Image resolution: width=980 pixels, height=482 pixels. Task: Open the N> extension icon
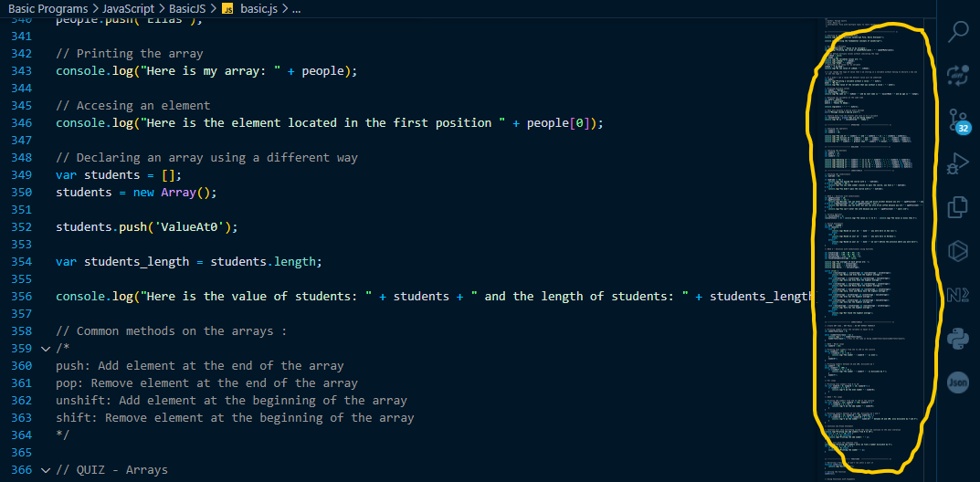coord(957,294)
